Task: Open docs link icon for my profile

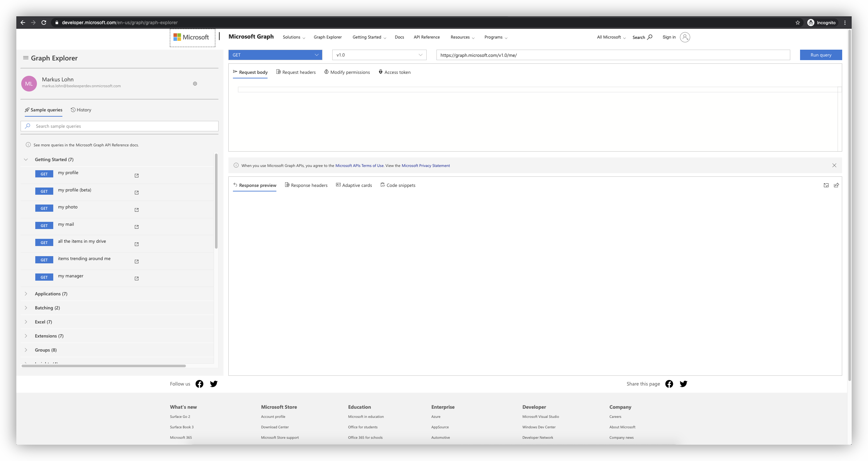Action: pyautogui.click(x=137, y=175)
